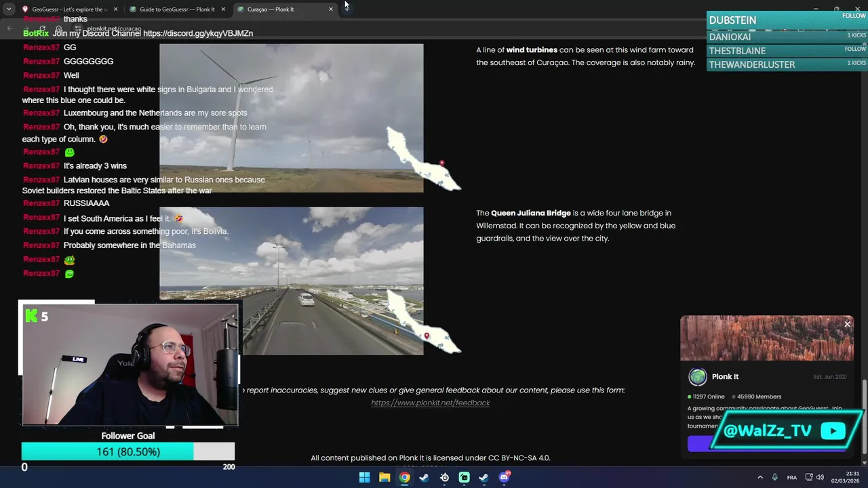Close the Plonk It Discord popup
The height and width of the screenshot is (488, 868).
(x=847, y=324)
